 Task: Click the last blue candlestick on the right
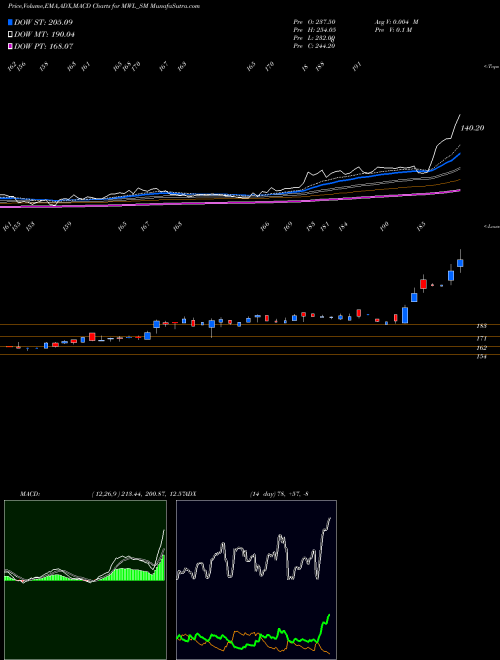[460, 263]
